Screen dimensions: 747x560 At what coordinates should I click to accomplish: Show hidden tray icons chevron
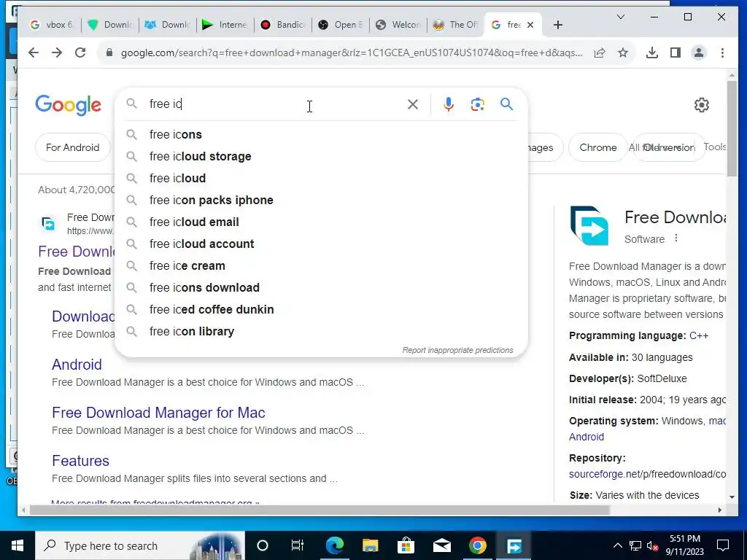(617, 545)
